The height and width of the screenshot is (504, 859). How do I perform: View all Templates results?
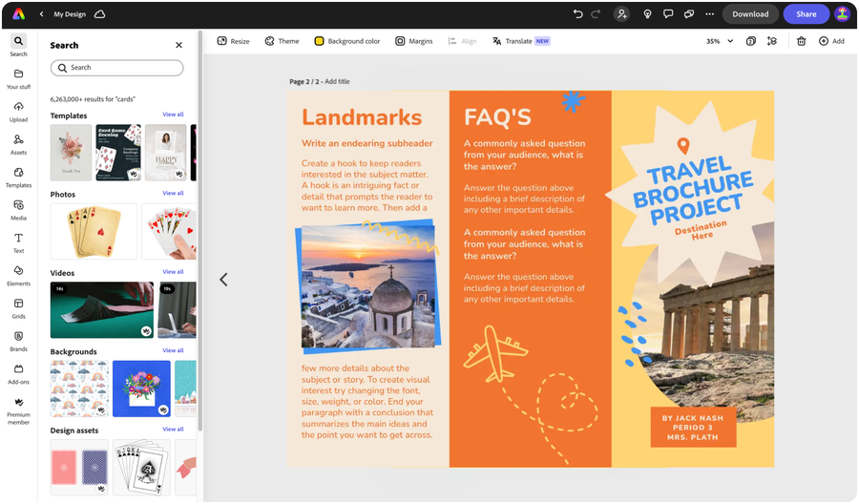tap(173, 115)
